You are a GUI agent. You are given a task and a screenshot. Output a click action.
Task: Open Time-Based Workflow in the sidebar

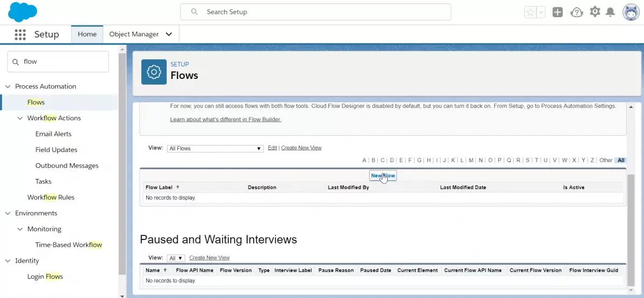tap(69, 245)
